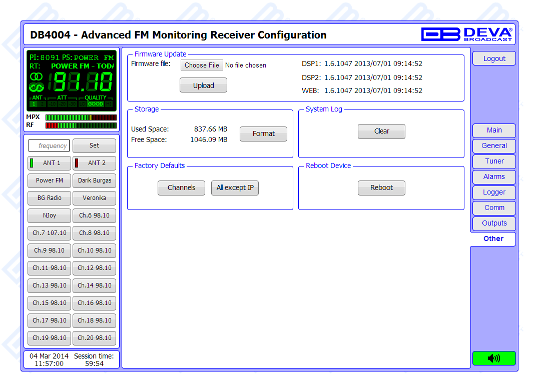Switch to ANT 2 antenna input
The width and height of the screenshot is (539, 392).
click(95, 163)
